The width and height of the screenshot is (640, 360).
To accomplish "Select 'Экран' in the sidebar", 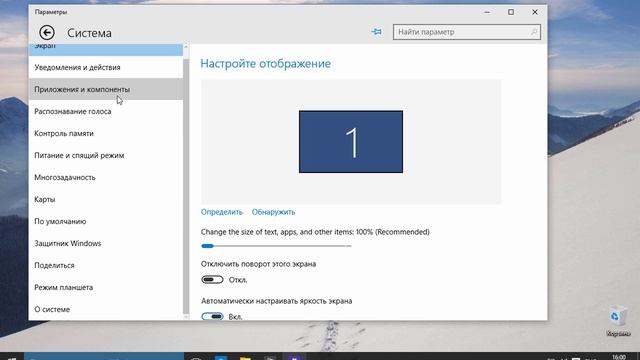I will pyautogui.click(x=106, y=49).
